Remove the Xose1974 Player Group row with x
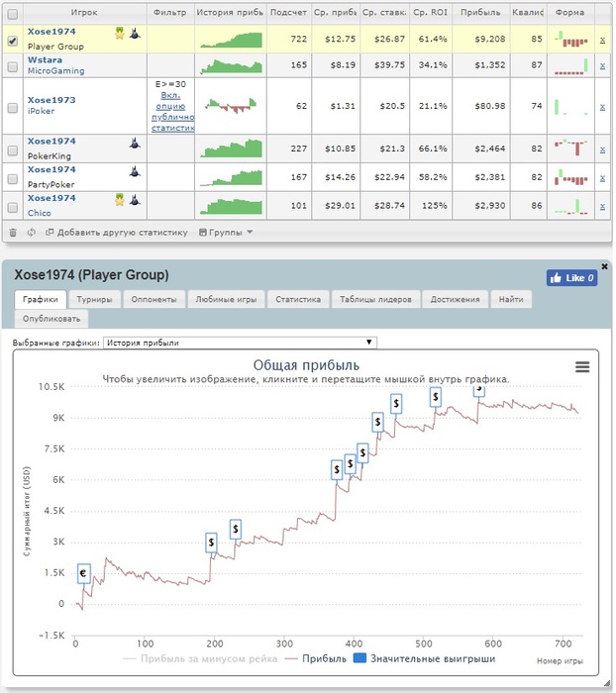The image size is (616, 693). pyautogui.click(x=602, y=41)
